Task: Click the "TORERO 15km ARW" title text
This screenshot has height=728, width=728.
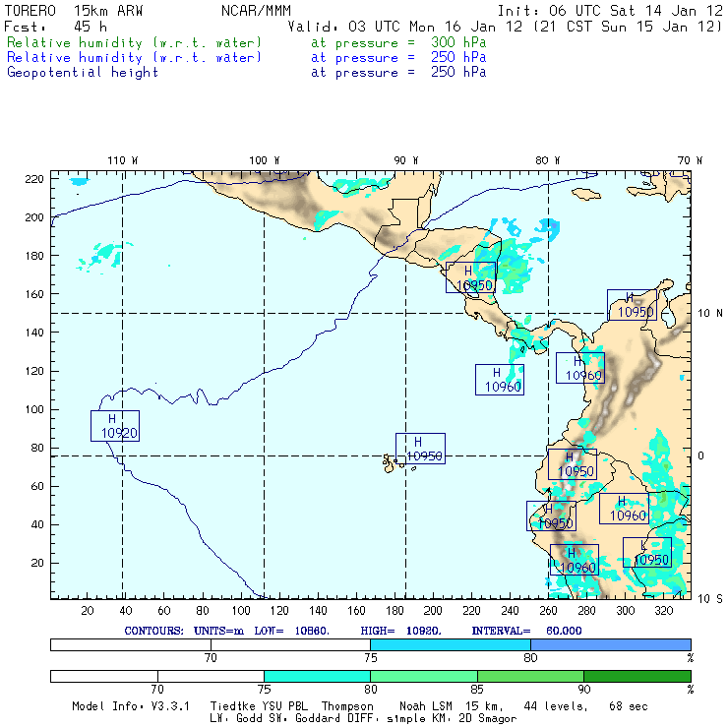Action: pyautogui.click(x=74, y=11)
